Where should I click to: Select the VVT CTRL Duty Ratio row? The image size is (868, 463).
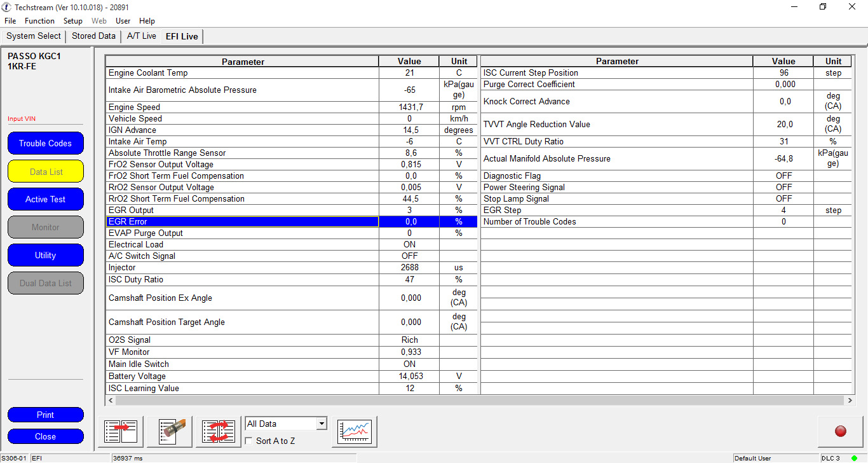click(667, 142)
